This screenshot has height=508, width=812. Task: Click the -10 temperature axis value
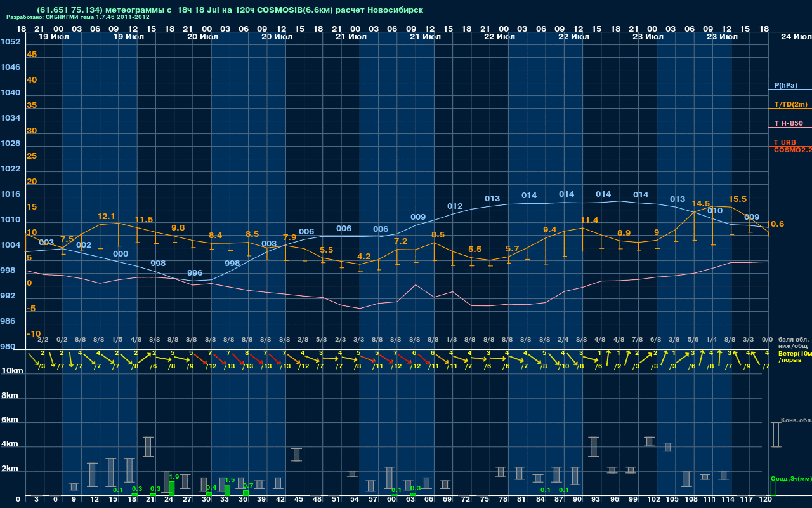pyautogui.click(x=34, y=334)
